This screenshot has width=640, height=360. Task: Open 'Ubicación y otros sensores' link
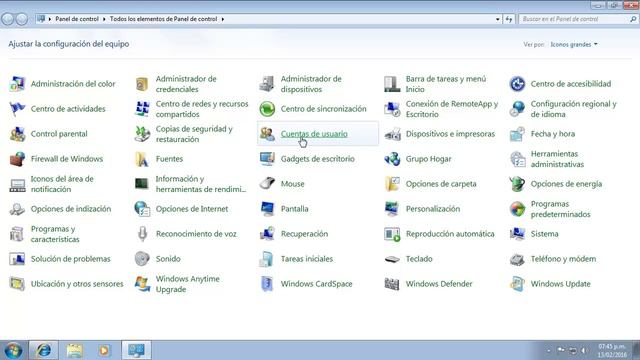point(77,284)
